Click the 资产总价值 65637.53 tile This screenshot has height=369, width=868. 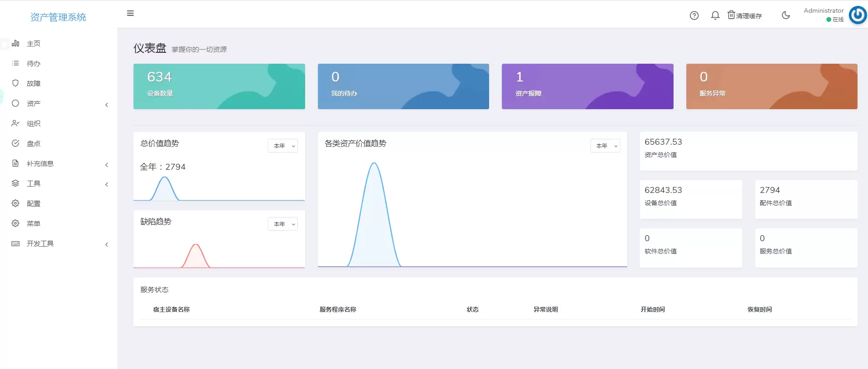pyautogui.click(x=749, y=152)
